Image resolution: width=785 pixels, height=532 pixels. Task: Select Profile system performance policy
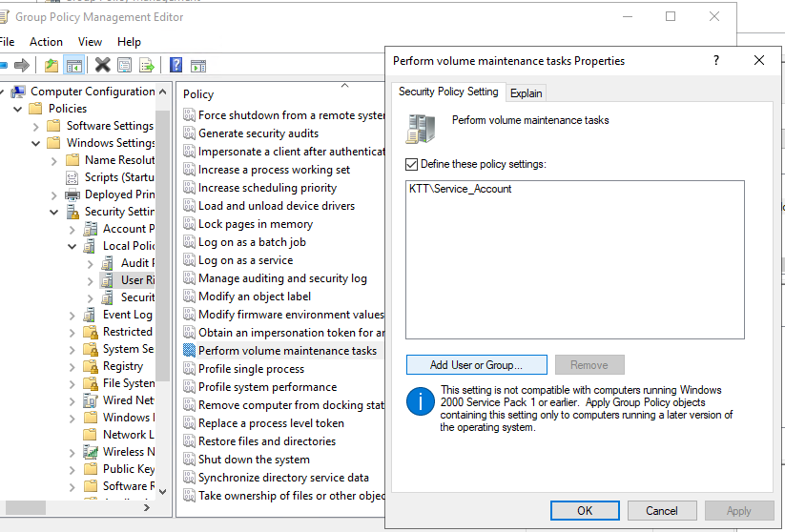267,387
